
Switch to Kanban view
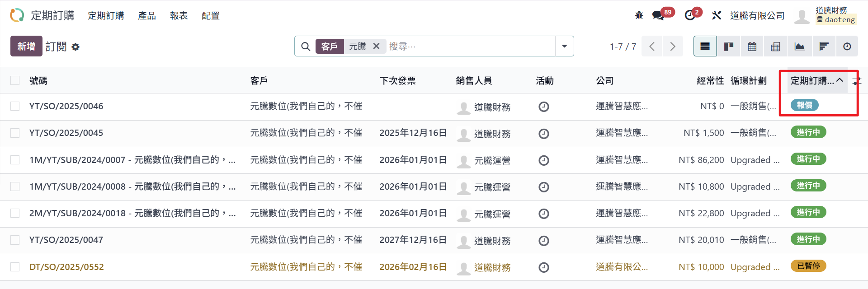pyautogui.click(x=728, y=47)
